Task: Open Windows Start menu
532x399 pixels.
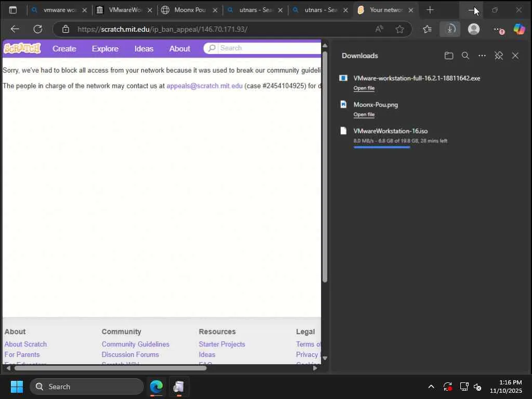Action: [17, 387]
